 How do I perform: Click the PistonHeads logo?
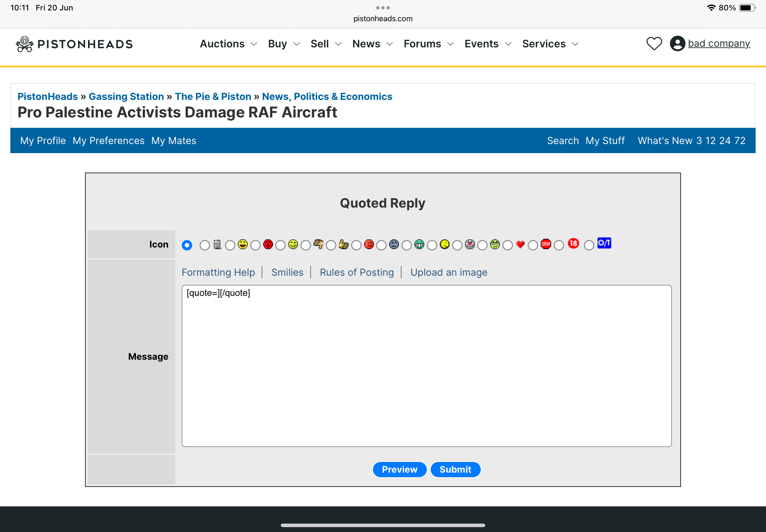click(74, 44)
